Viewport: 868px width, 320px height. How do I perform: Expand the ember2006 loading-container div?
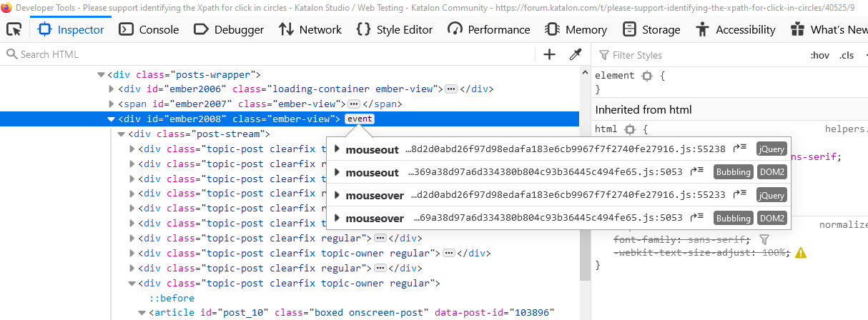[112, 89]
